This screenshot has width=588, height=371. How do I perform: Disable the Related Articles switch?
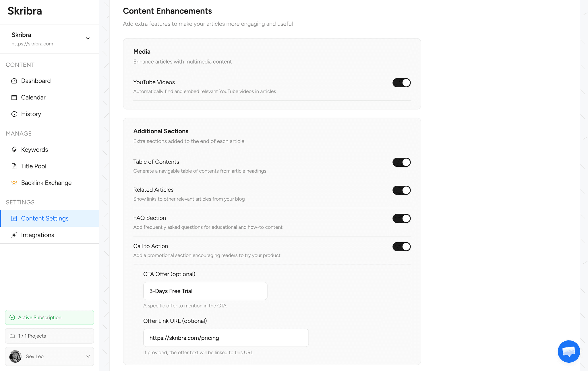401,190
